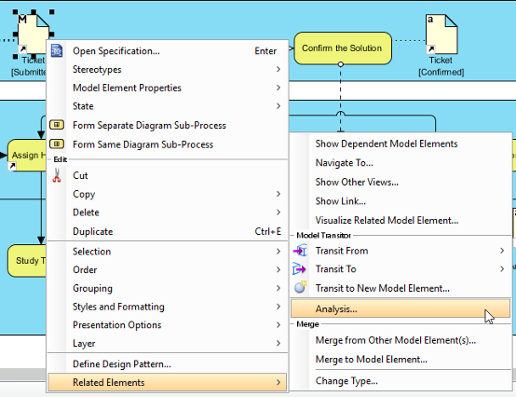Choose Duplicate menu entry

coord(168,231)
